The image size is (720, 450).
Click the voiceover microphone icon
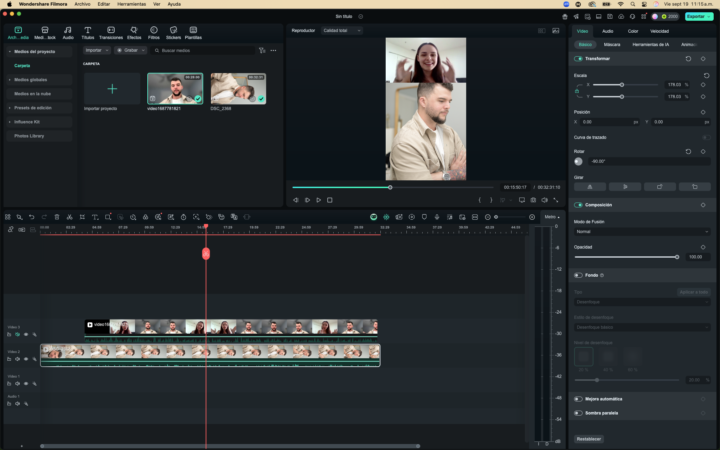437,217
